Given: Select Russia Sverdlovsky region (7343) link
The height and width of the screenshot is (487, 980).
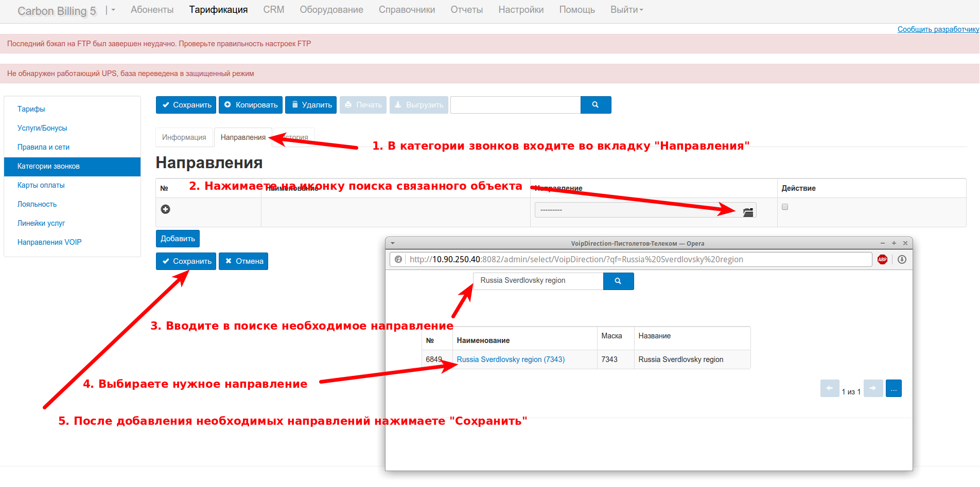Looking at the screenshot, I should click(511, 359).
